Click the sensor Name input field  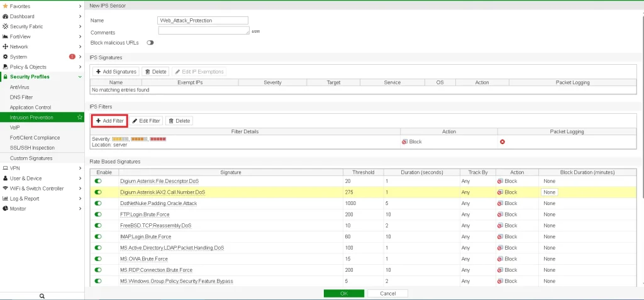coord(203,21)
